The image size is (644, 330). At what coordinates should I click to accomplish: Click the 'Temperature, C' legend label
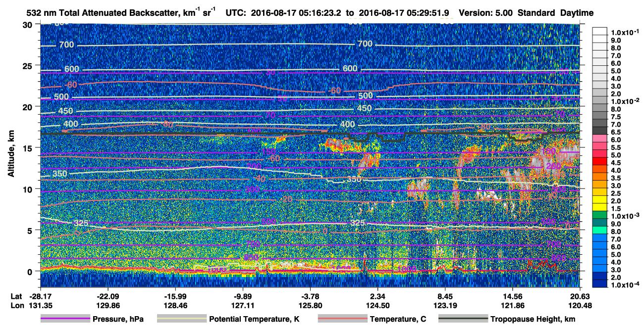click(398, 319)
